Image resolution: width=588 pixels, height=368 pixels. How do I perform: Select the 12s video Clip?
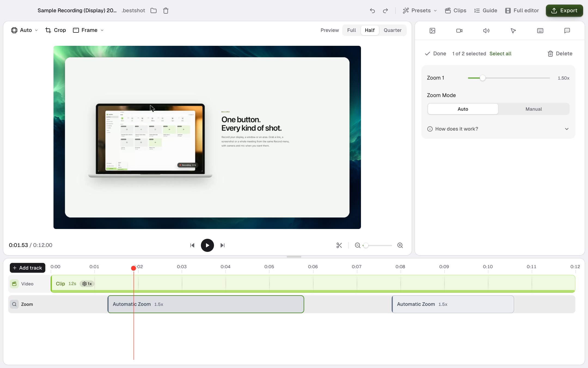[313, 284]
